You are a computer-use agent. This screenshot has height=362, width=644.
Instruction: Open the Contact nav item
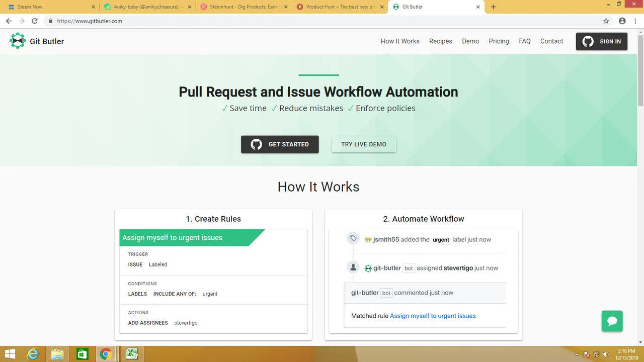tap(551, 41)
